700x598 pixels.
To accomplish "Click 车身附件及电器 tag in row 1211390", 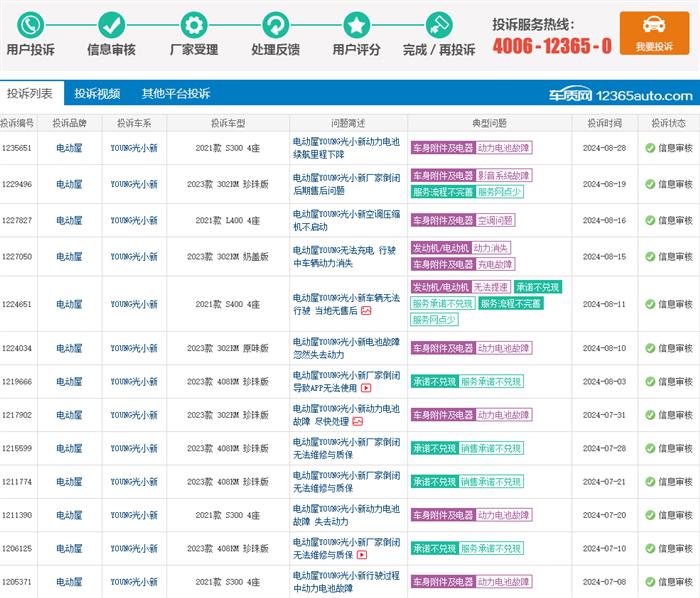I will pyautogui.click(x=443, y=515).
